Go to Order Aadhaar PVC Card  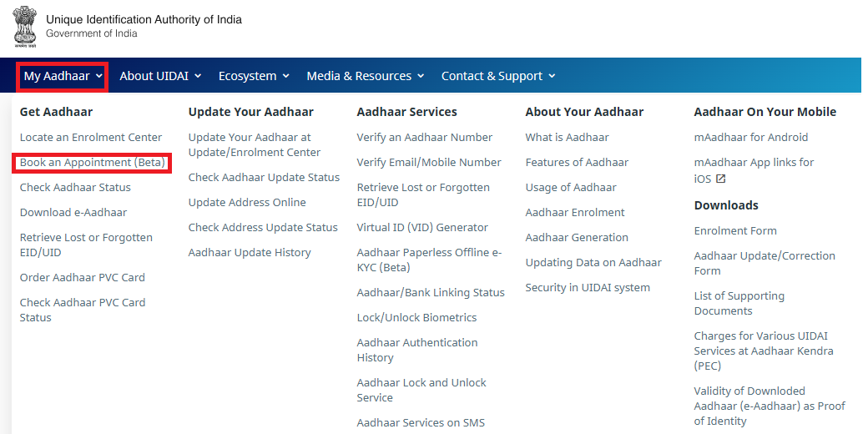point(83,278)
